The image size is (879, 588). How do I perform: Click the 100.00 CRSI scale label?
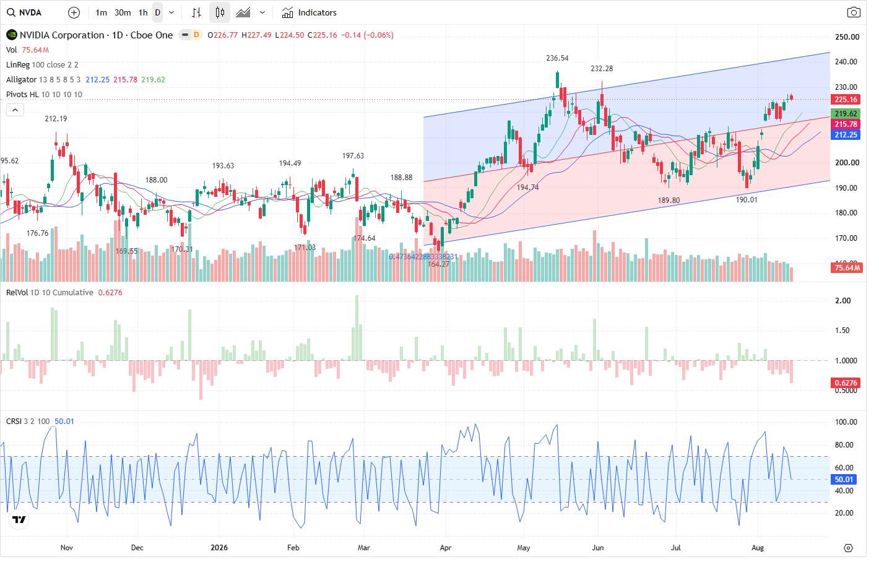[846, 422]
